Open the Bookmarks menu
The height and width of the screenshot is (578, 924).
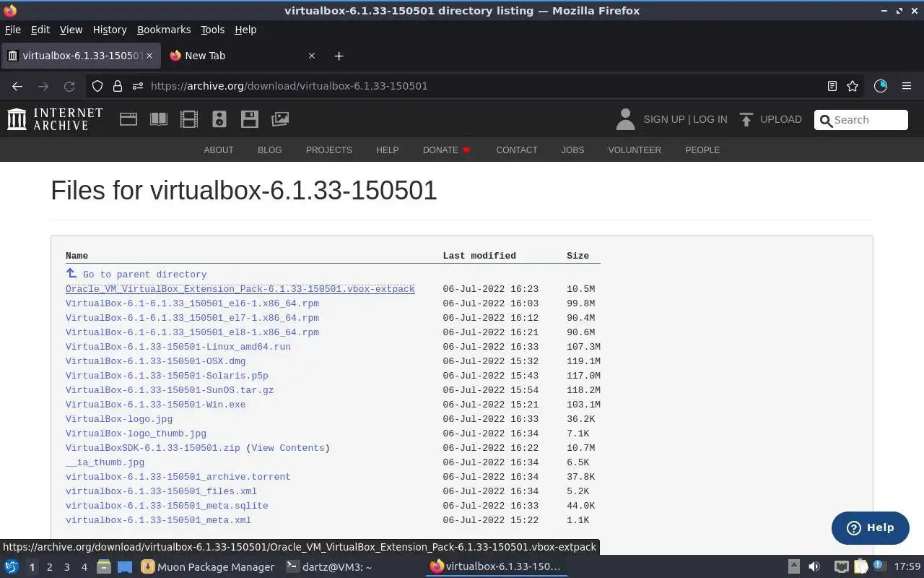click(164, 30)
